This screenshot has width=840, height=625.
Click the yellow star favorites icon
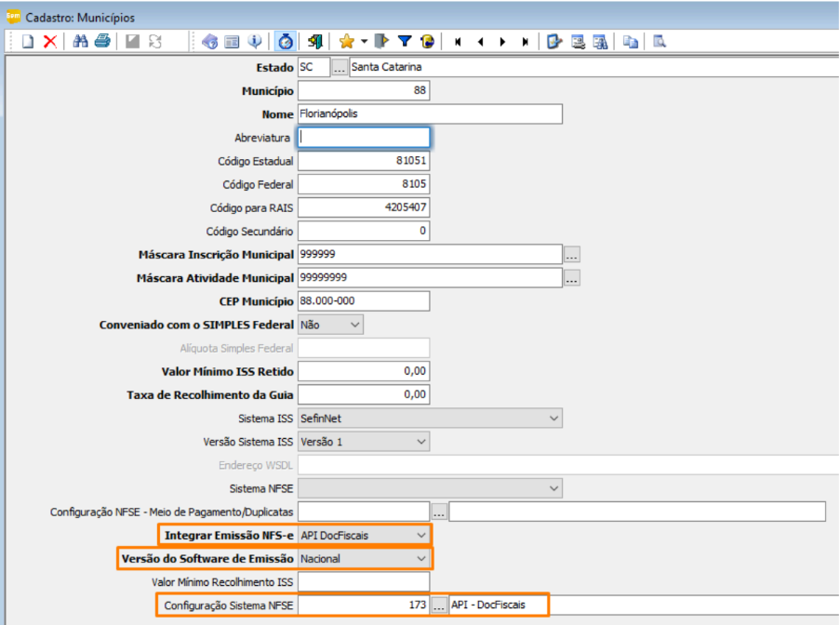(347, 41)
